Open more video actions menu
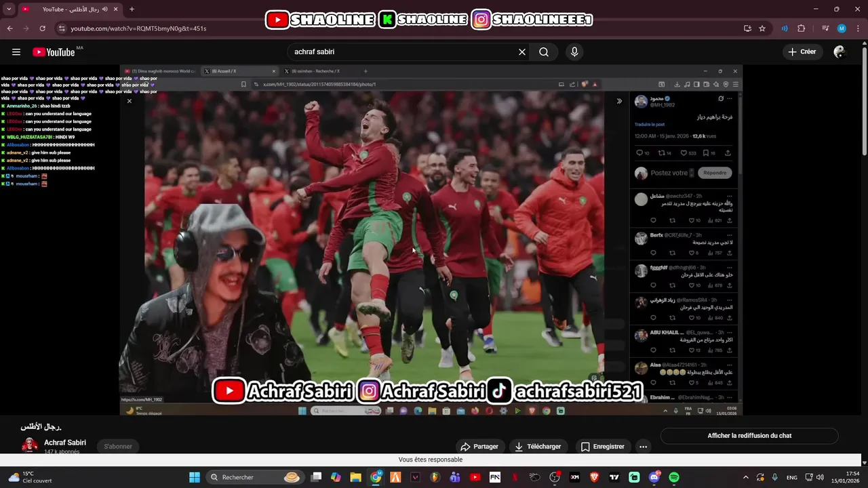This screenshot has width=868, height=488. [x=643, y=447]
